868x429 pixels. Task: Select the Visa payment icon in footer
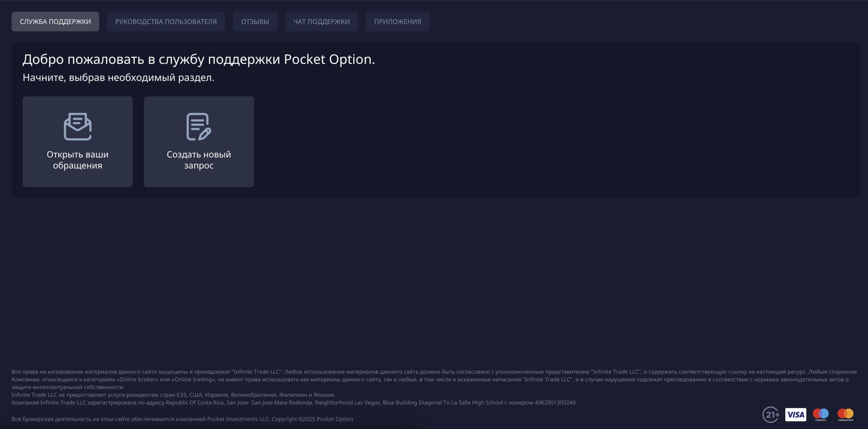tap(795, 414)
